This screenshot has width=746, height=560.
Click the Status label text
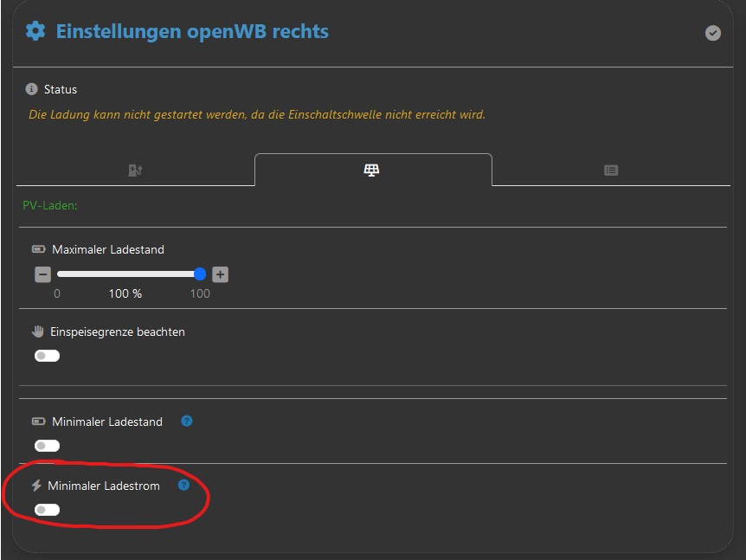pyautogui.click(x=61, y=89)
